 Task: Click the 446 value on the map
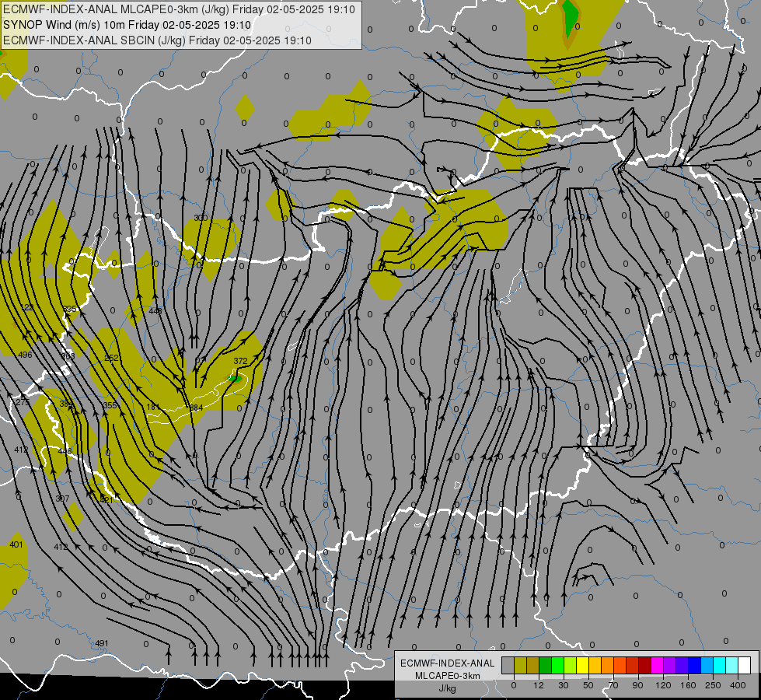coord(65,451)
